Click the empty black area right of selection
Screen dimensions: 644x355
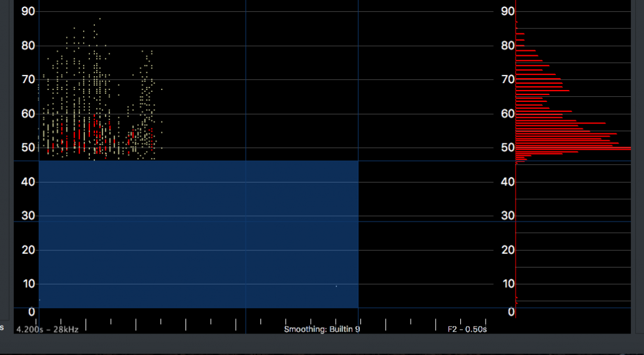click(x=425, y=234)
